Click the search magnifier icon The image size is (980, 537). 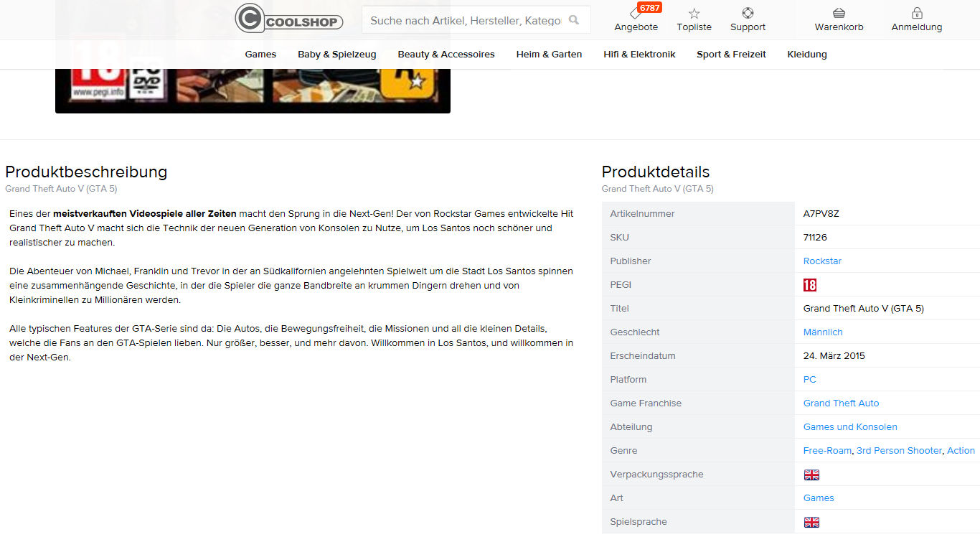click(x=574, y=20)
